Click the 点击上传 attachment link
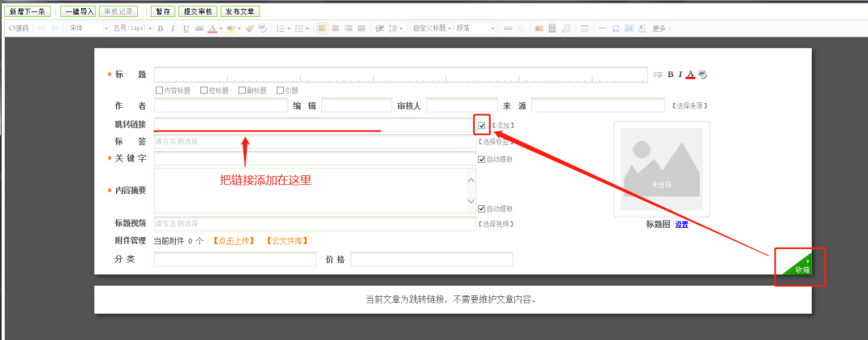Image resolution: width=868 pixels, height=340 pixels. click(234, 241)
